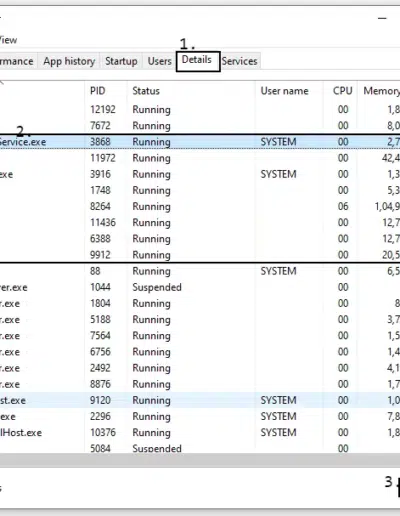Go to the App history tab

click(x=69, y=61)
